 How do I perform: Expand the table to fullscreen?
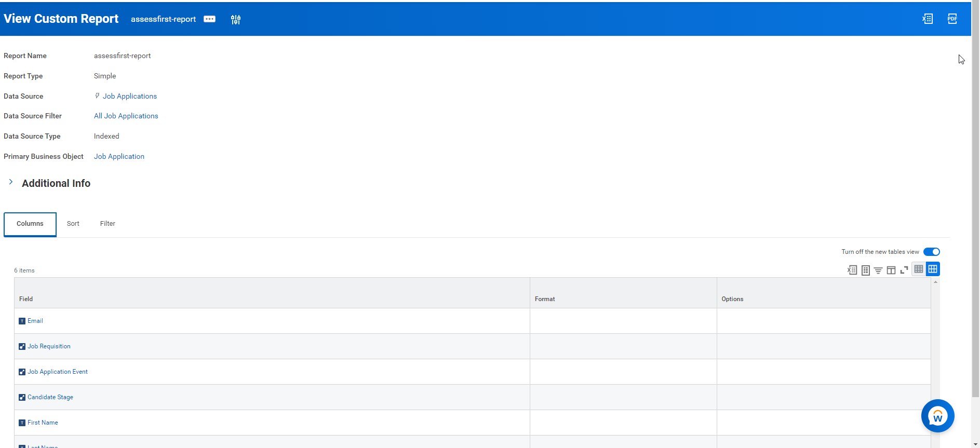click(x=904, y=270)
